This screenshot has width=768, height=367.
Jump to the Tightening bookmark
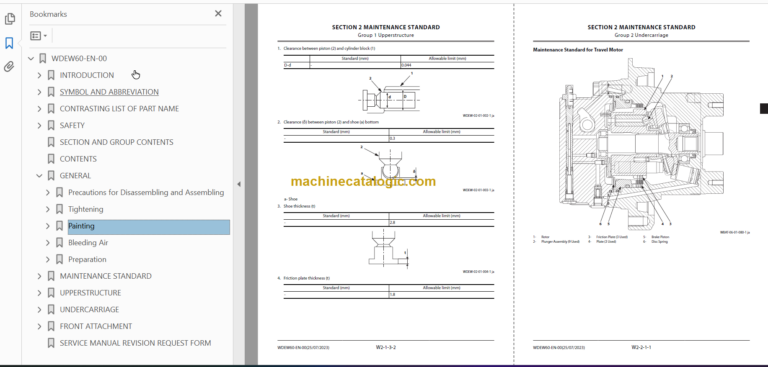pos(86,209)
